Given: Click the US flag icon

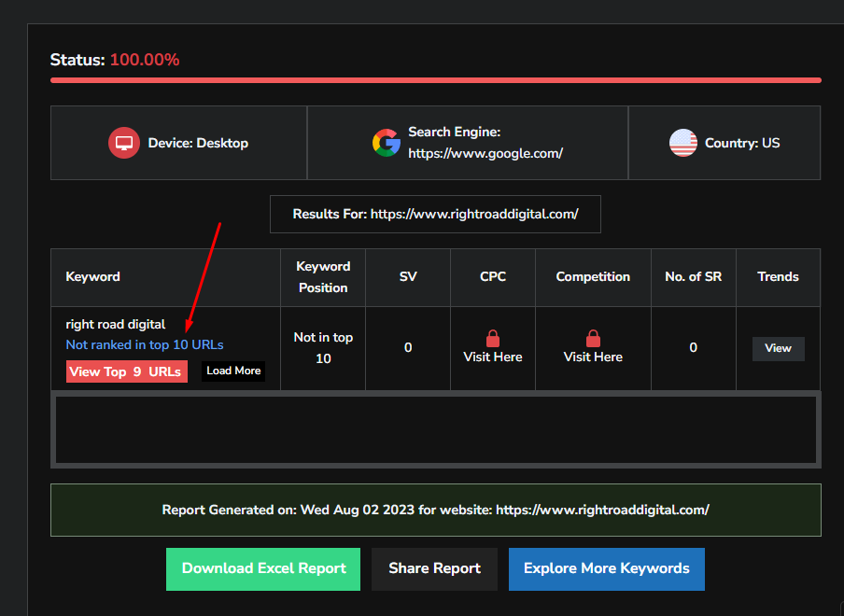Looking at the screenshot, I should click(683, 143).
